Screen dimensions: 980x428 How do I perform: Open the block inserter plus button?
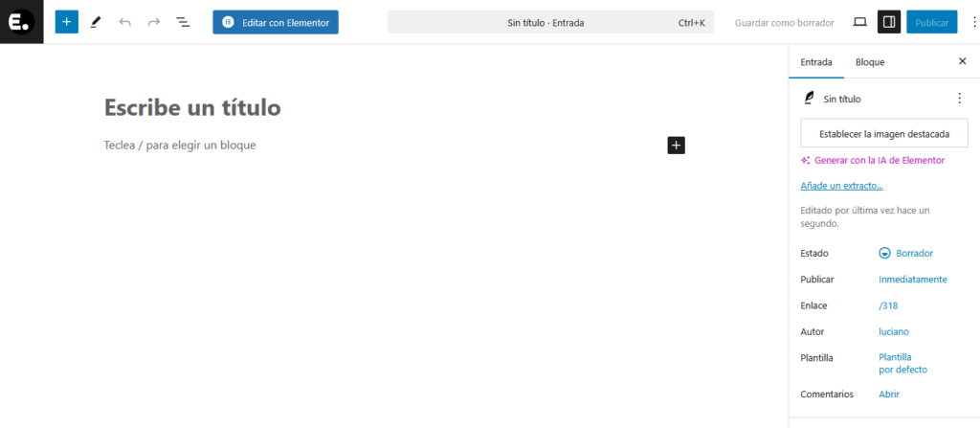point(66,22)
